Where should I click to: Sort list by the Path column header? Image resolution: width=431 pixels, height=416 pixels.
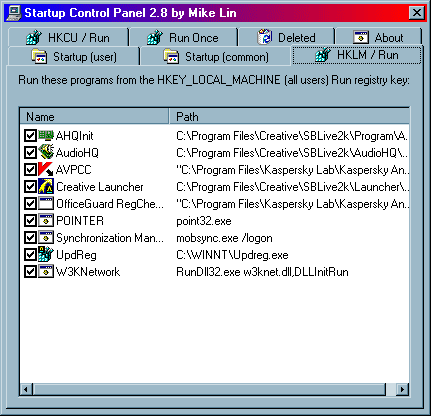[x=289, y=116]
